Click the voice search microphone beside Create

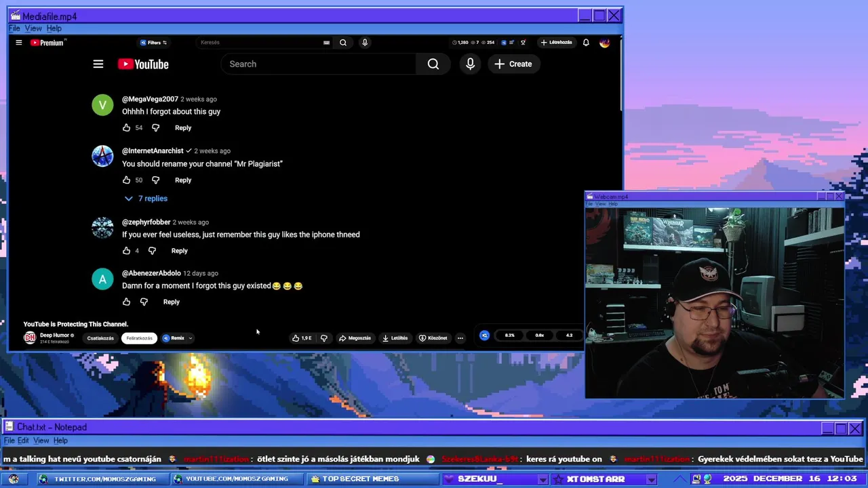point(470,64)
